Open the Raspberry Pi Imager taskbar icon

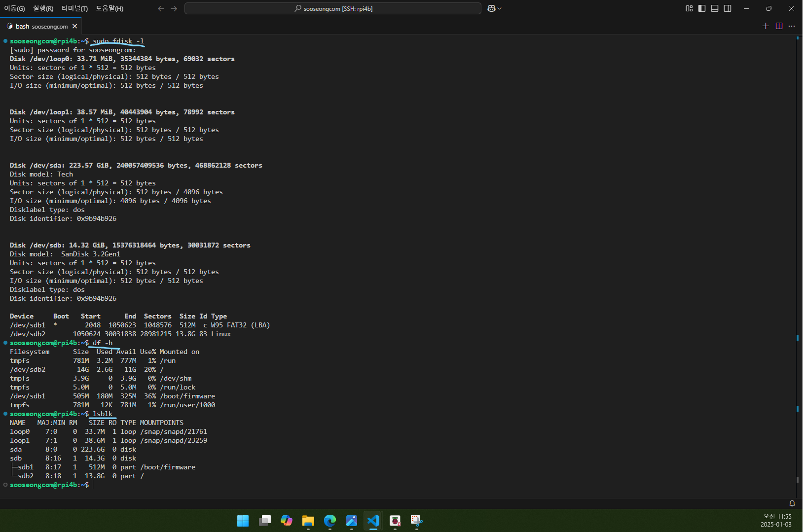pos(395,521)
